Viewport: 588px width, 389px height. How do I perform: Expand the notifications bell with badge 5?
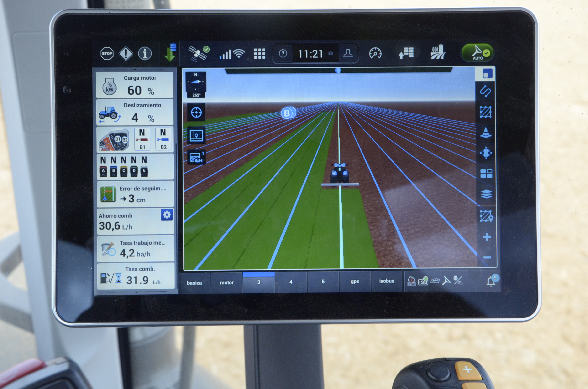(492, 281)
